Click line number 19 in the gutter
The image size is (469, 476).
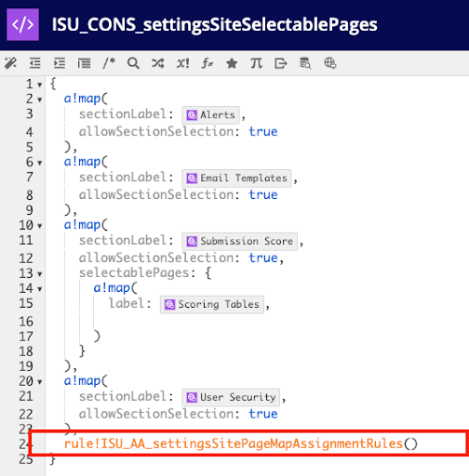coord(26,366)
